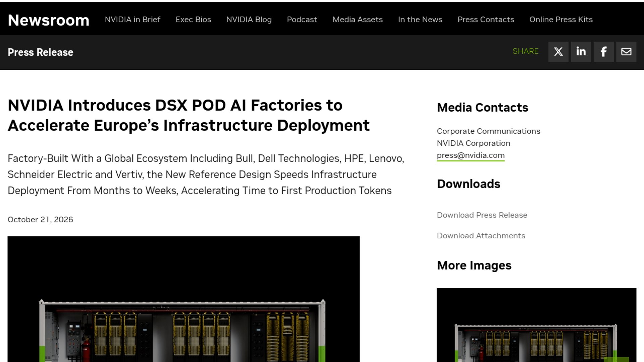Open Media Assets in navigation
Screen dimensions: 644x362
pyautogui.click(x=358, y=19)
